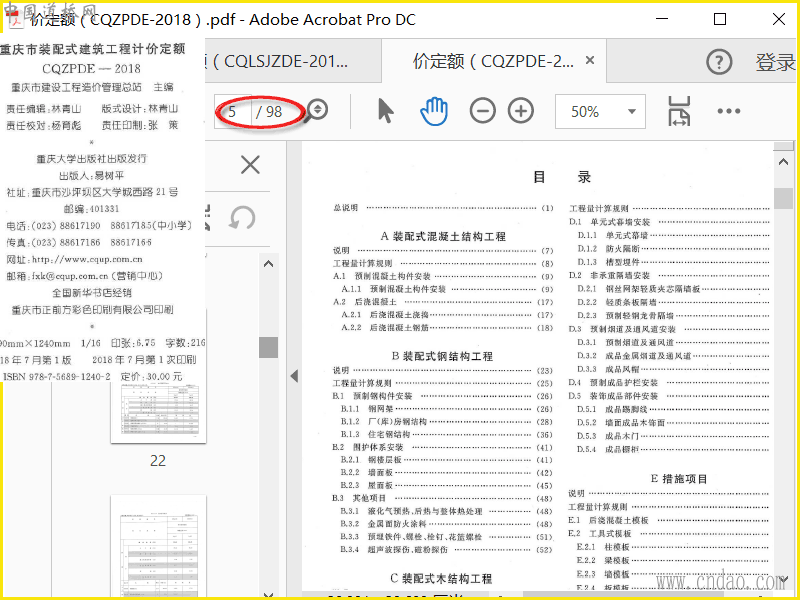Click heading A 装配式混凝土结构工程
This screenshot has width=800, height=600.
pos(443,236)
